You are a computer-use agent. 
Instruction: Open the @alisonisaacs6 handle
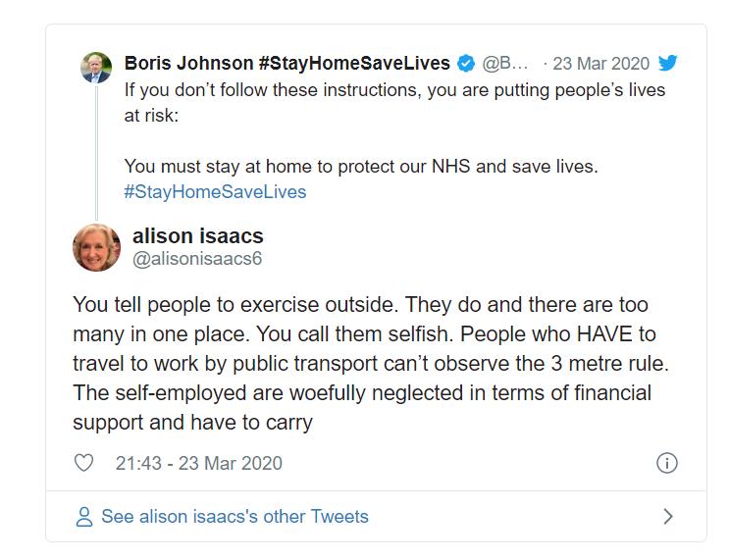click(x=197, y=258)
